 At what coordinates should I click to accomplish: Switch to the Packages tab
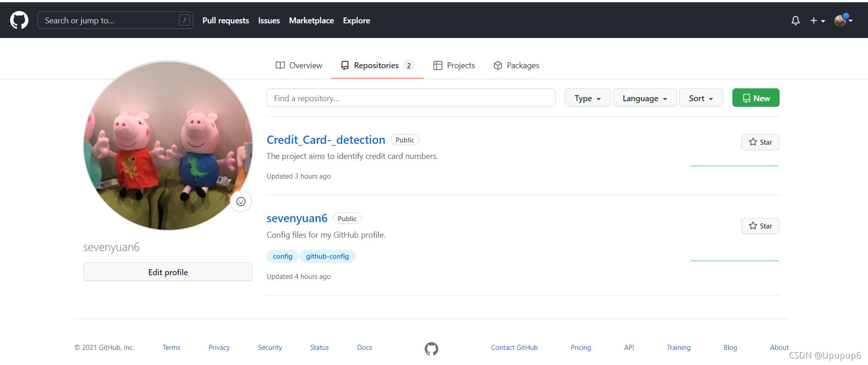(x=516, y=65)
